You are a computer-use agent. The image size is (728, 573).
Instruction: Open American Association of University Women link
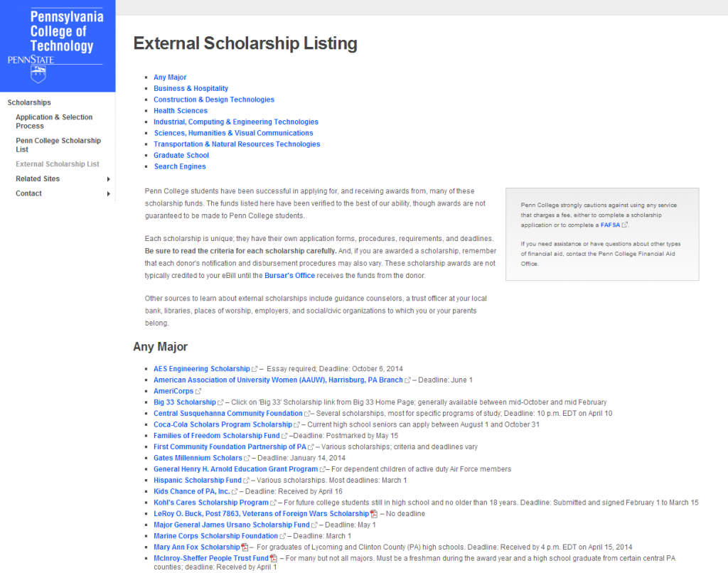(x=278, y=380)
